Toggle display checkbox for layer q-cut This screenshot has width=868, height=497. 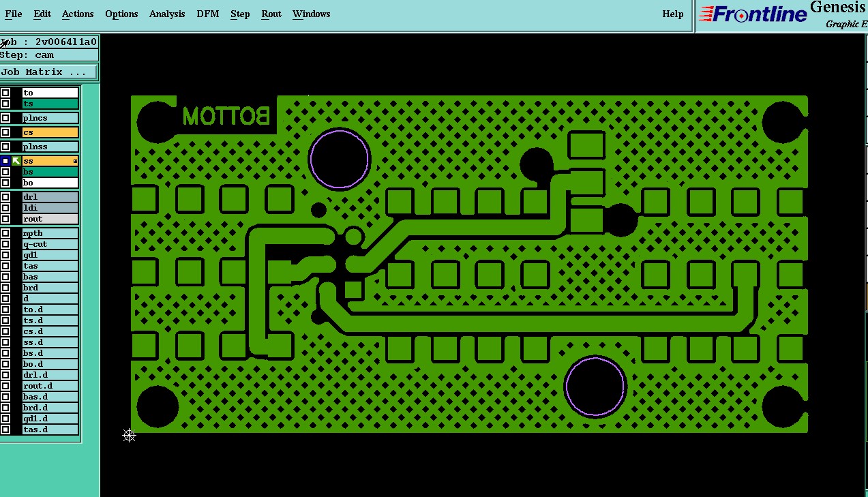[5, 244]
